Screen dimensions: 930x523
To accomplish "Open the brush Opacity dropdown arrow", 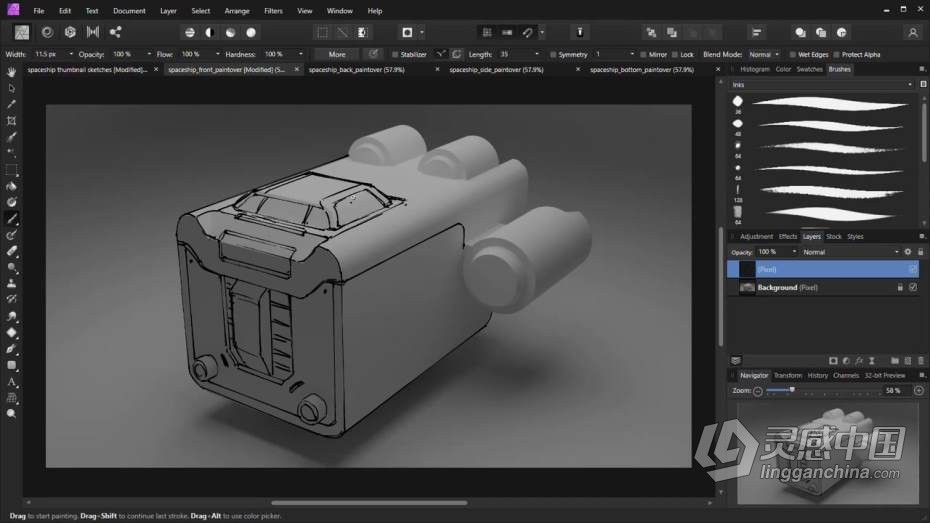I will tap(149, 54).
